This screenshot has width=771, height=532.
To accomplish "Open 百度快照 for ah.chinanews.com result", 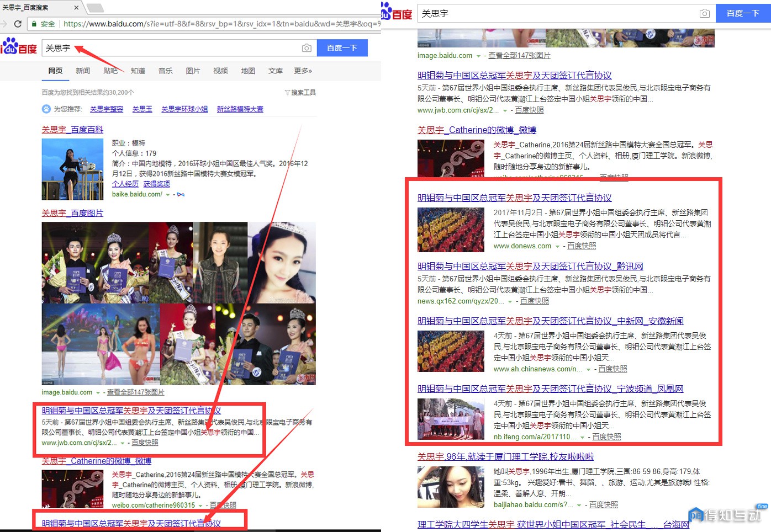I will (612, 369).
